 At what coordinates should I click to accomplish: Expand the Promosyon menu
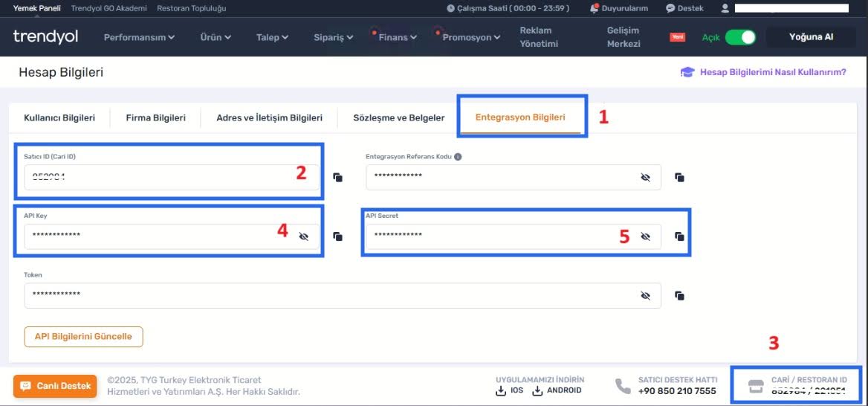click(472, 37)
